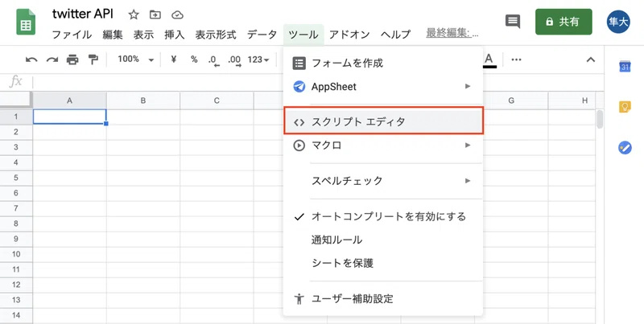Open more toolbar options

516,59
